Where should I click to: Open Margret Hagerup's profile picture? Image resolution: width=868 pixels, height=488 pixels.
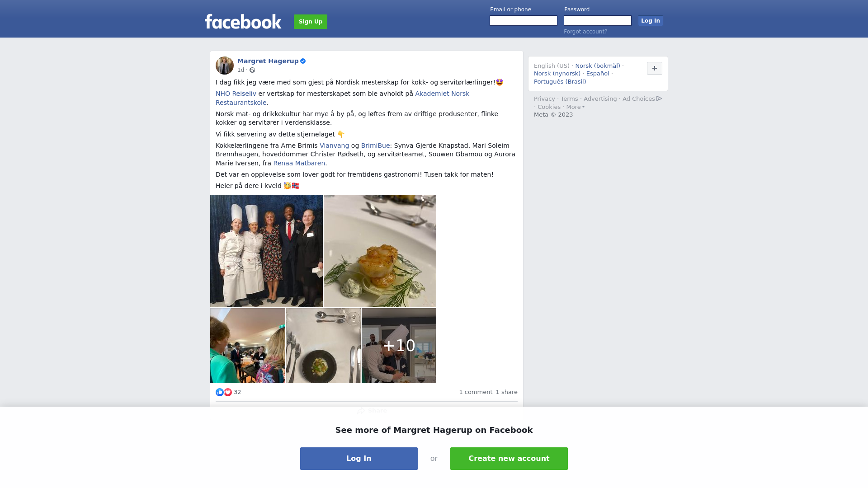225,66
